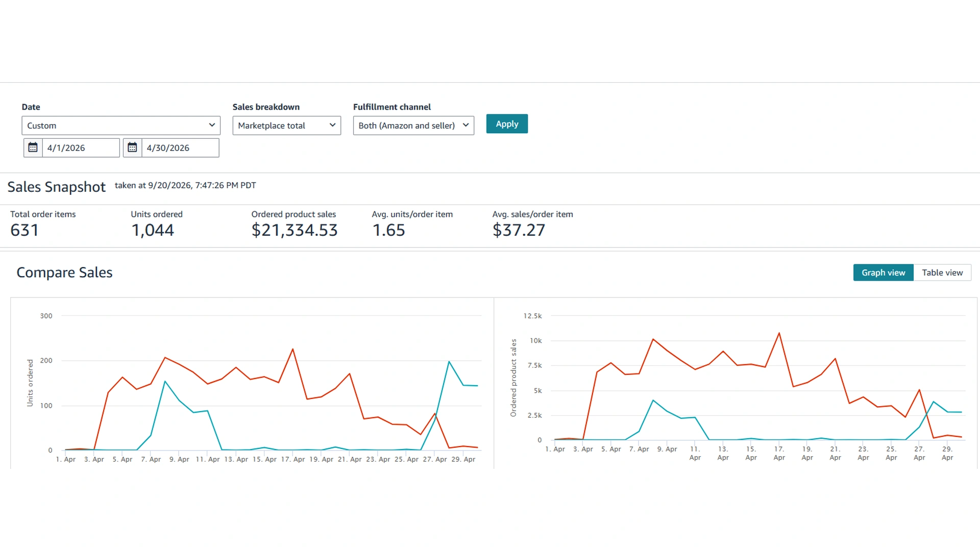Click the Fulfillment channel label
Image resolution: width=980 pixels, height=551 pixels.
tap(392, 107)
